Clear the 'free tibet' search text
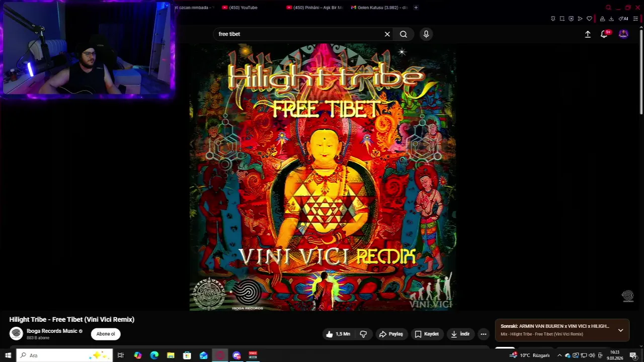The width and height of the screenshot is (644, 362). [387, 34]
